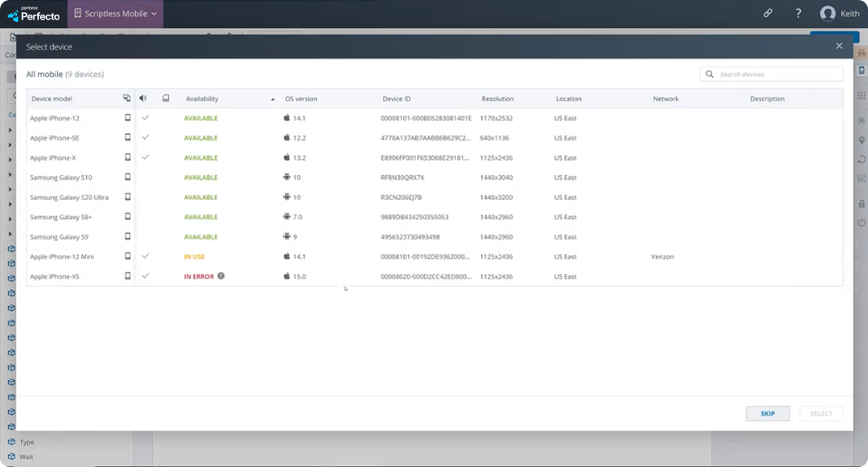This screenshot has width=868, height=467.
Task: Click audio checkmark for Apple iPhone-XS
Action: point(145,275)
